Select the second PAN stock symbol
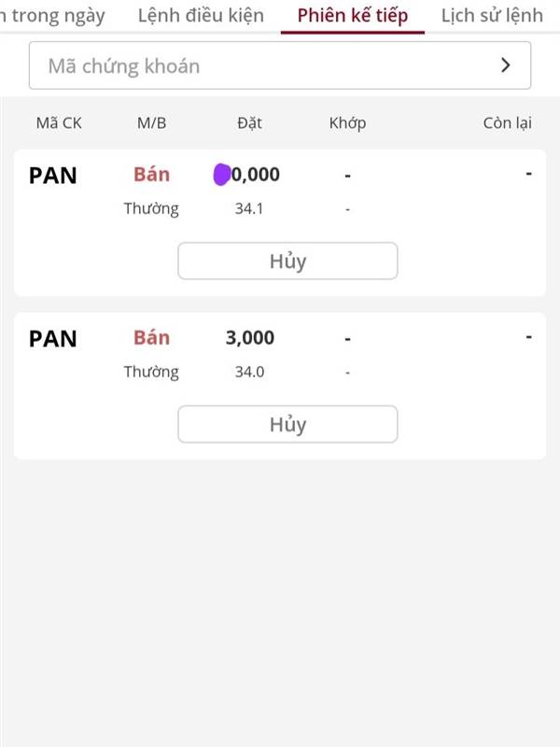This screenshot has height=747, width=560. [x=53, y=339]
